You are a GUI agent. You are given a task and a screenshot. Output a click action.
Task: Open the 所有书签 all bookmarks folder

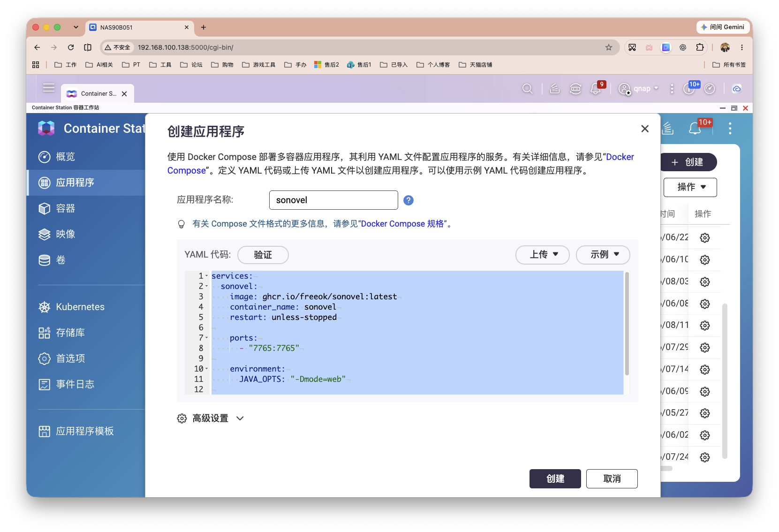729,65
